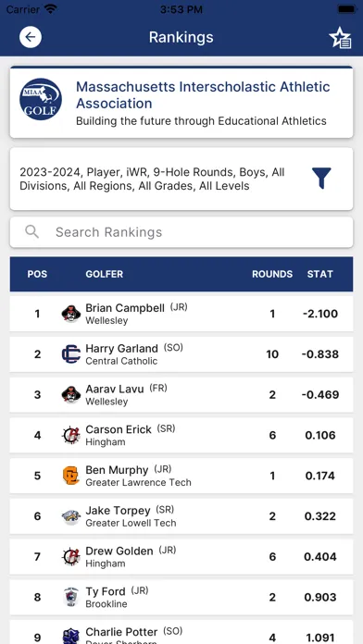Tap Greater Lowell Tech team logo
Viewport: 363px width, 644px height.
click(x=70, y=516)
